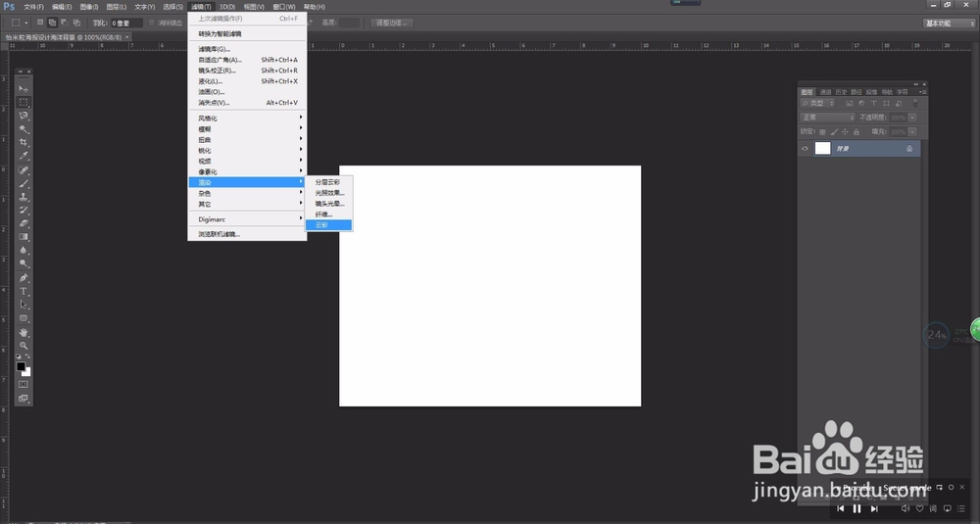
Task: Select the Eraser tool
Action: coord(24,223)
